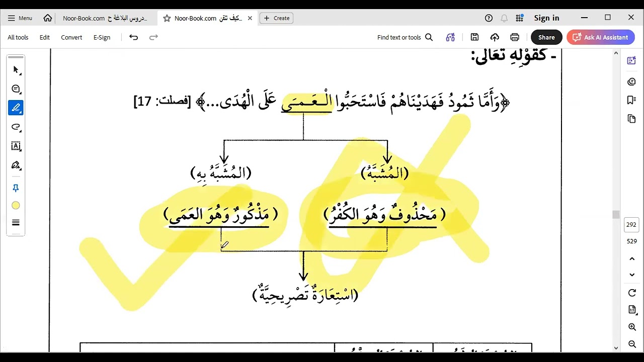This screenshot has width=644, height=362.
Task: Go to the Home icon
Action: pyautogui.click(x=48, y=18)
